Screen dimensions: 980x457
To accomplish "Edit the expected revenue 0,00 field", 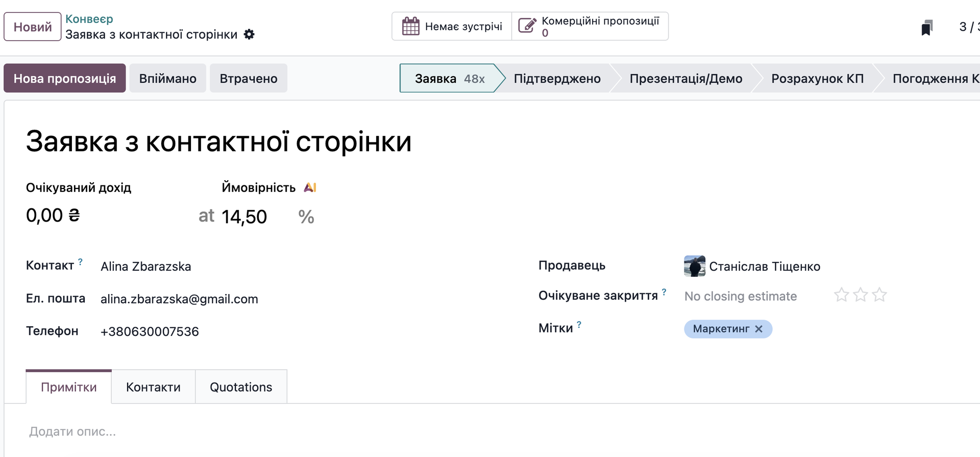I will pyautogui.click(x=53, y=215).
